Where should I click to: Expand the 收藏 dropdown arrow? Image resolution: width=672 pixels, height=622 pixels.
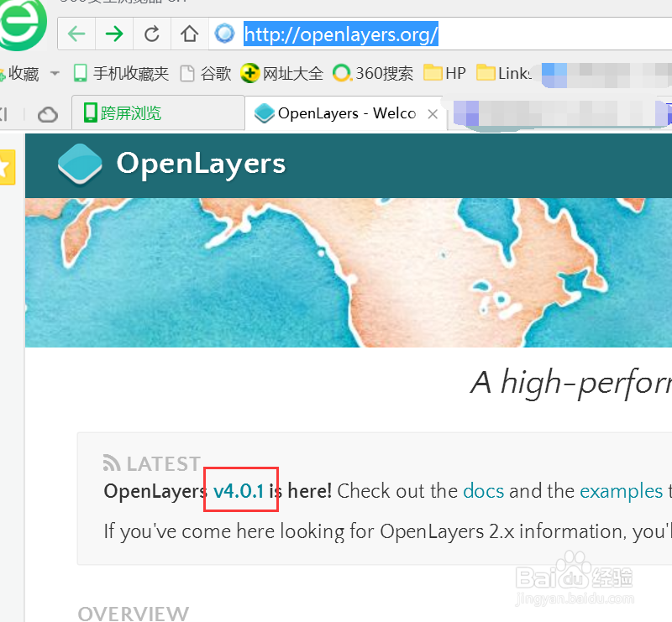pyautogui.click(x=55, y=74)
